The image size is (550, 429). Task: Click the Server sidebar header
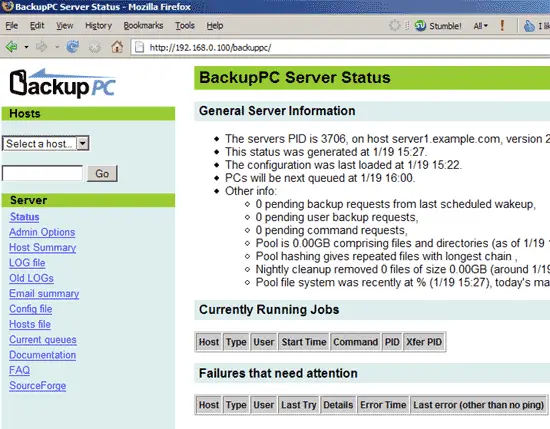point(88,200)
